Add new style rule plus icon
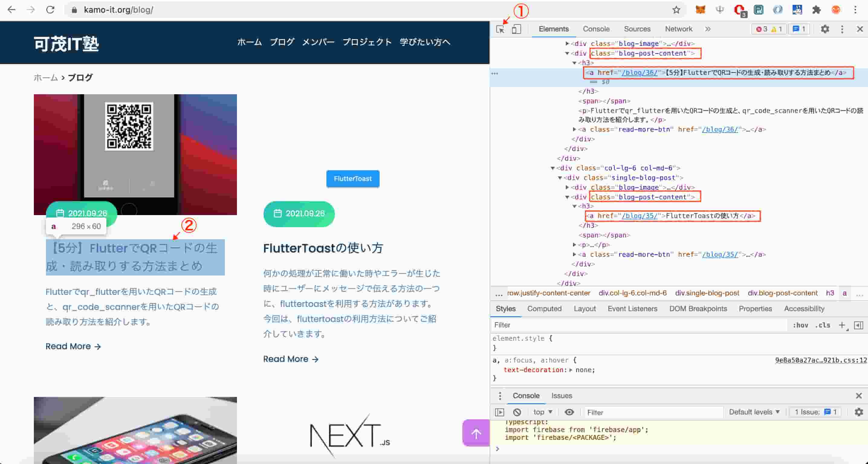This screenshot has width=868, height=464. (842, 325)
